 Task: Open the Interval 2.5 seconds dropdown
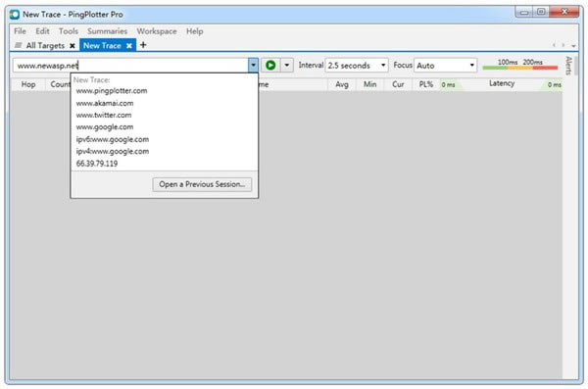[x=357, y=66]
